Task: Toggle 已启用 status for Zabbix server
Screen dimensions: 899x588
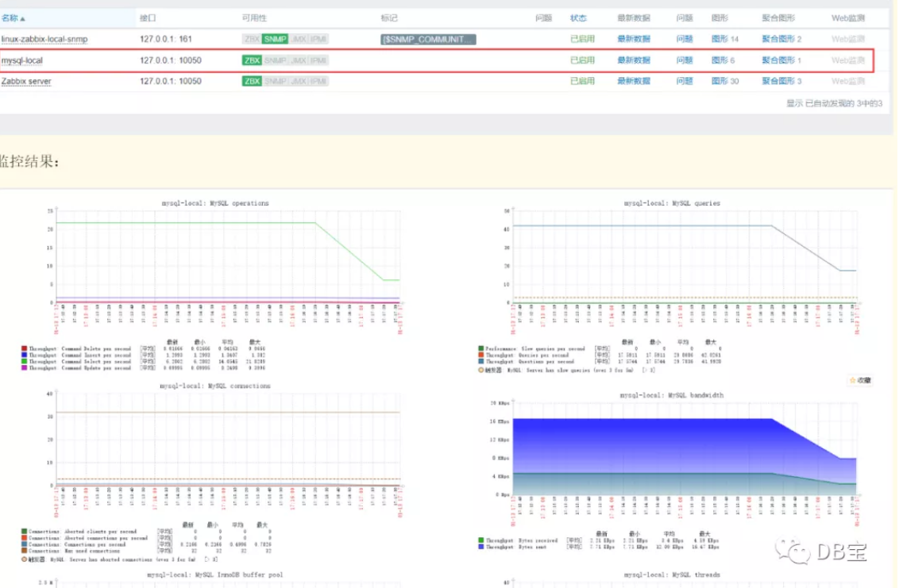Action: (x=582, y=82)
